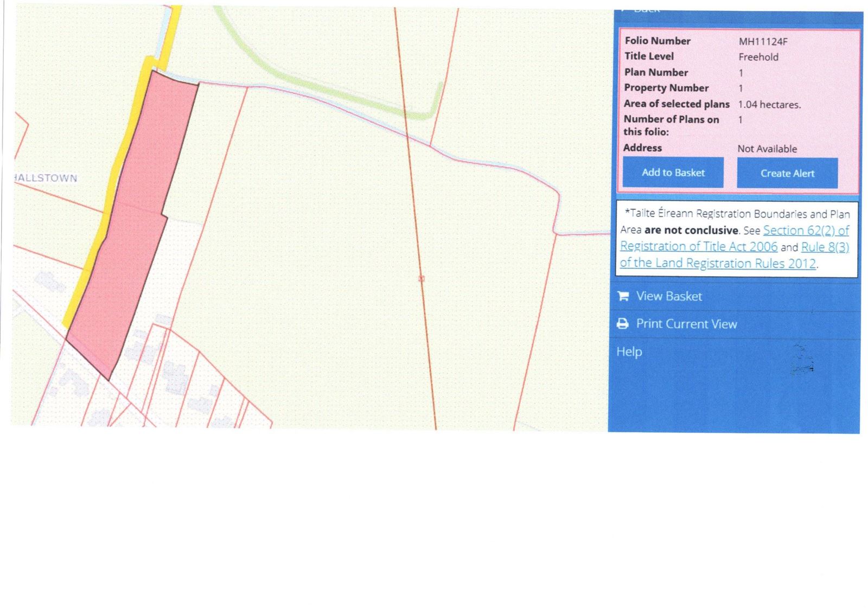Click the printer icon
Viewport: 868px width, 614px height.
pyautogui.click(x=623, y=324)
